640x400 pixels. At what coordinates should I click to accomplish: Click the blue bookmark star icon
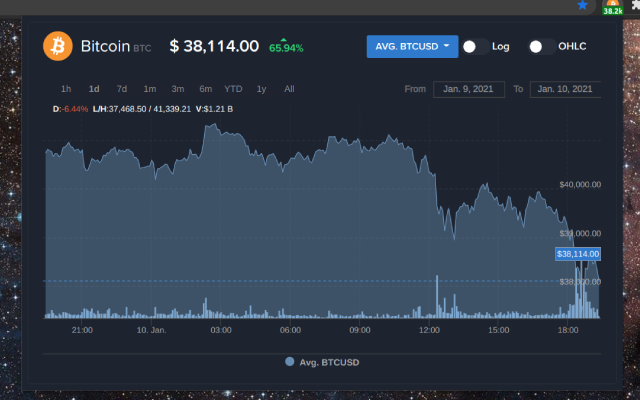[x=582, y=5]
